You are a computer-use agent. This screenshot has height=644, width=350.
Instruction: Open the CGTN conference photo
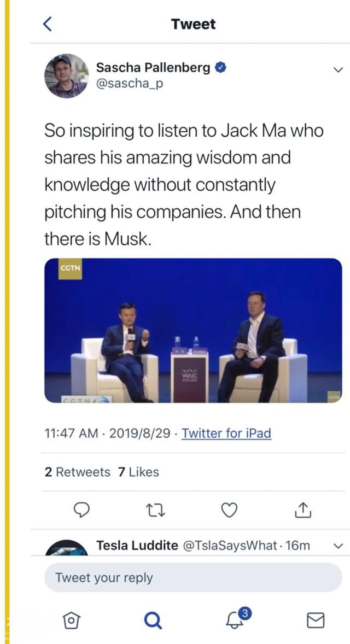[x=193, y=330]
